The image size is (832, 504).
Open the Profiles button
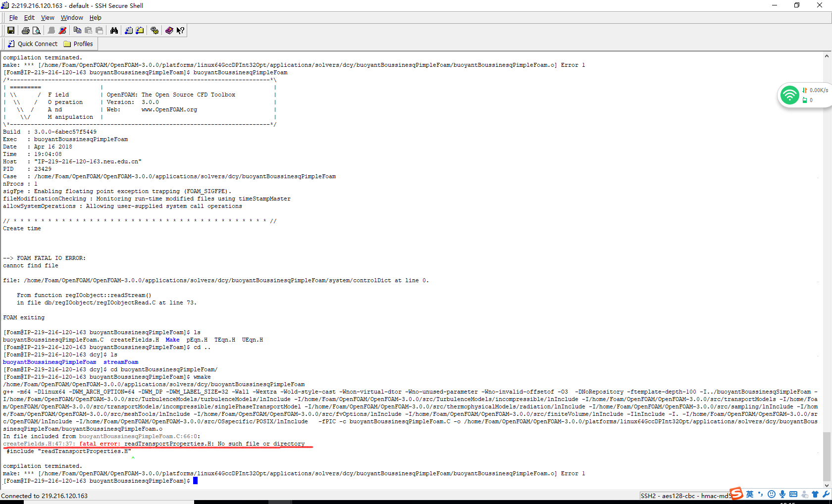78,44
